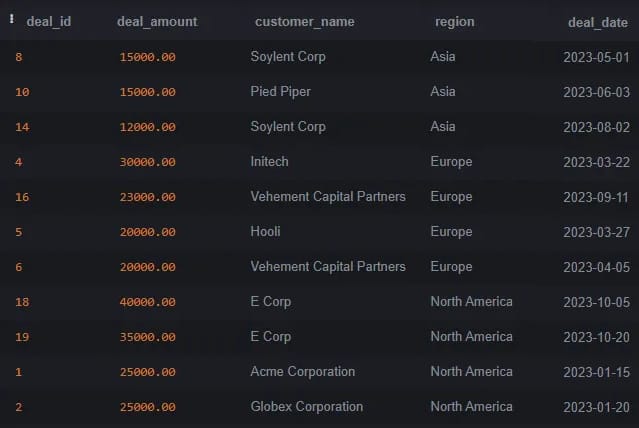Select the Hooli customer cell
Image resolution: width=639 pixels, height=428 pixels.
coord(265,232)
